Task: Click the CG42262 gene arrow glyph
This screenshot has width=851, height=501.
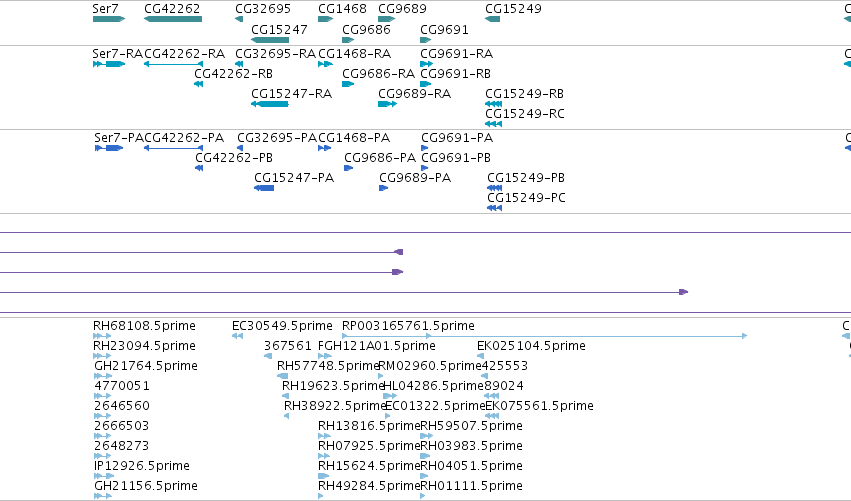Action: 173,19
